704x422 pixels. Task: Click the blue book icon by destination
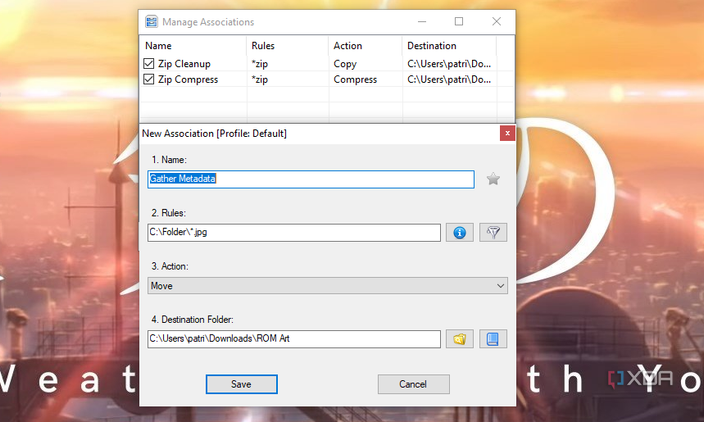pos(493,339)
